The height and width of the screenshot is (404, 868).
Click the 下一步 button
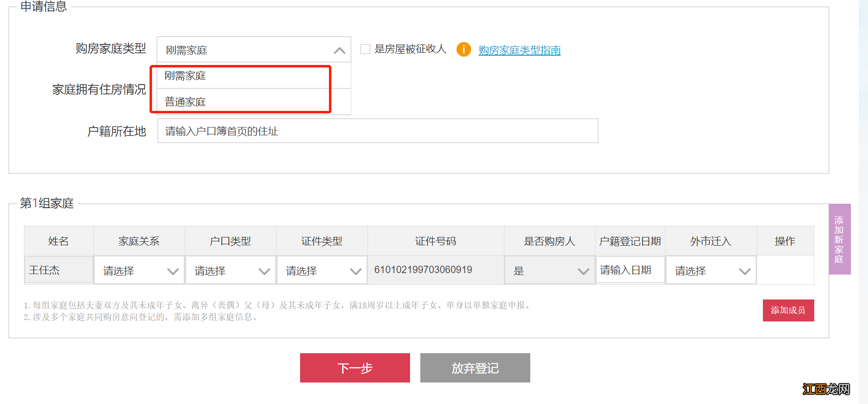tap(355, 368)
